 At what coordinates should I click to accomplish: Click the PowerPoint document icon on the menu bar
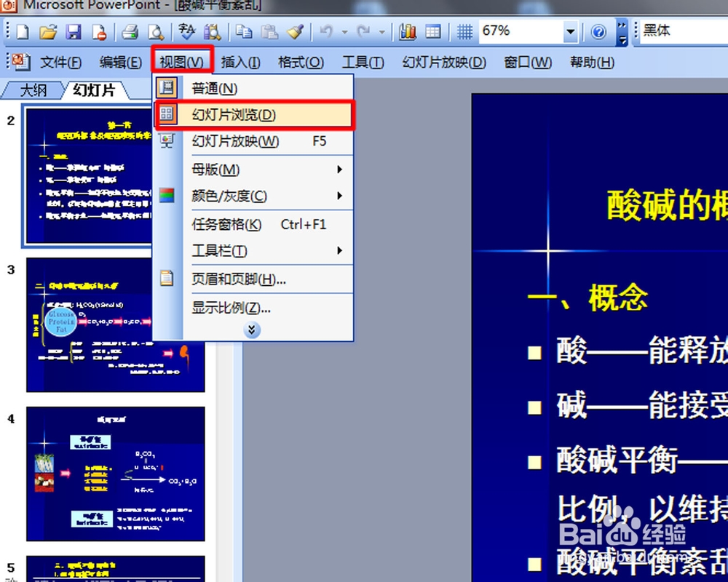tap(21, 61)
